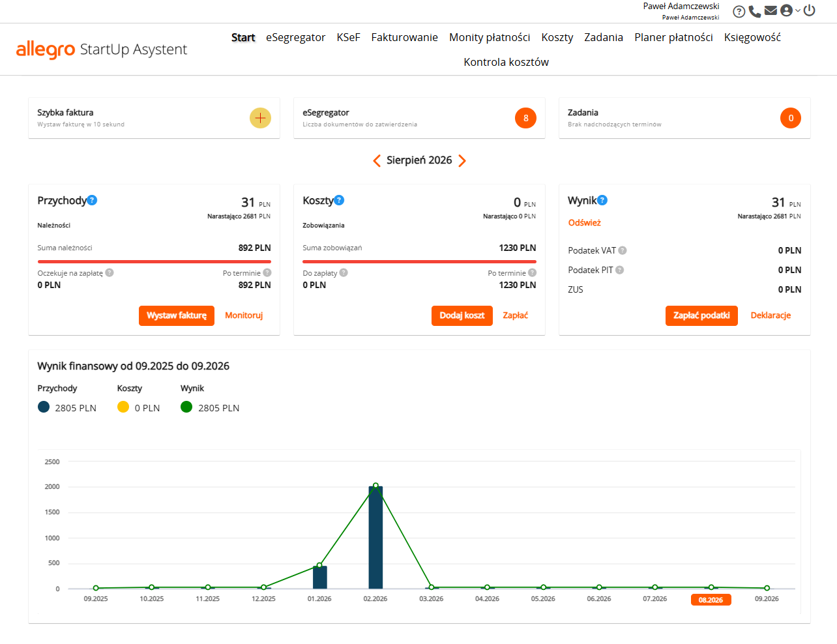The height and width of the screenshot is (644, 837).
Task: Open the Kontrola kosztów menu item
Action: click(507, 62)
